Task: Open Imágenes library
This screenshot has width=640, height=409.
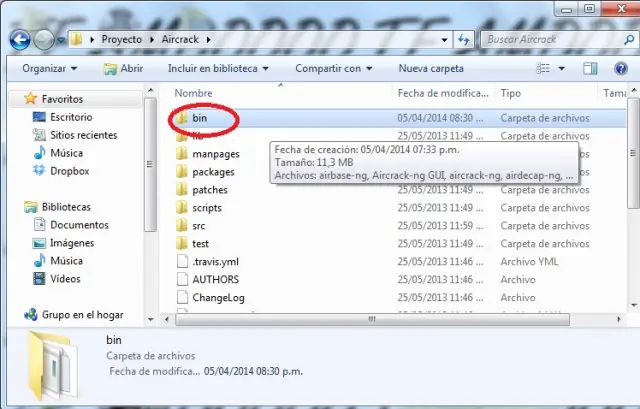Action: [x=72, y=243]
